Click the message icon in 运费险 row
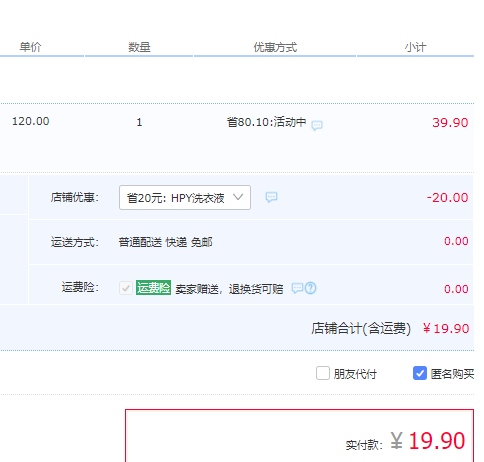 (297, 288)
